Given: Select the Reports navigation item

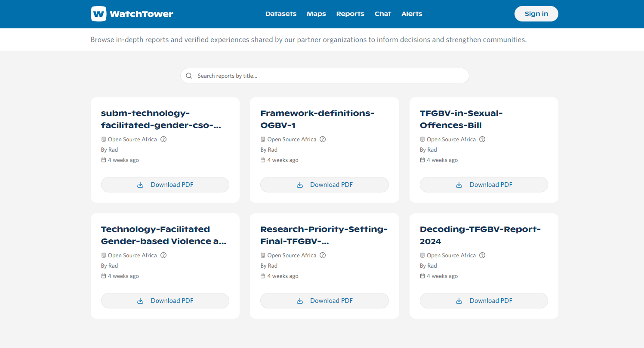Looking at the screenshot, I should 350,14.
